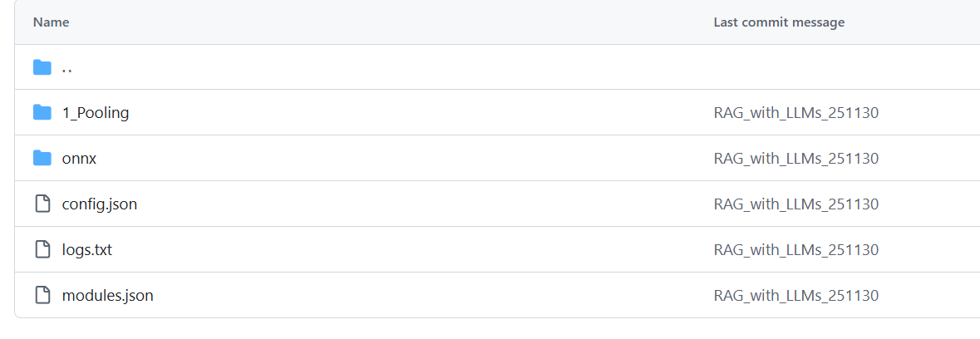The image size is (980, 339).
Task: Open the modules.json file
Action: [x=107, y=295]
